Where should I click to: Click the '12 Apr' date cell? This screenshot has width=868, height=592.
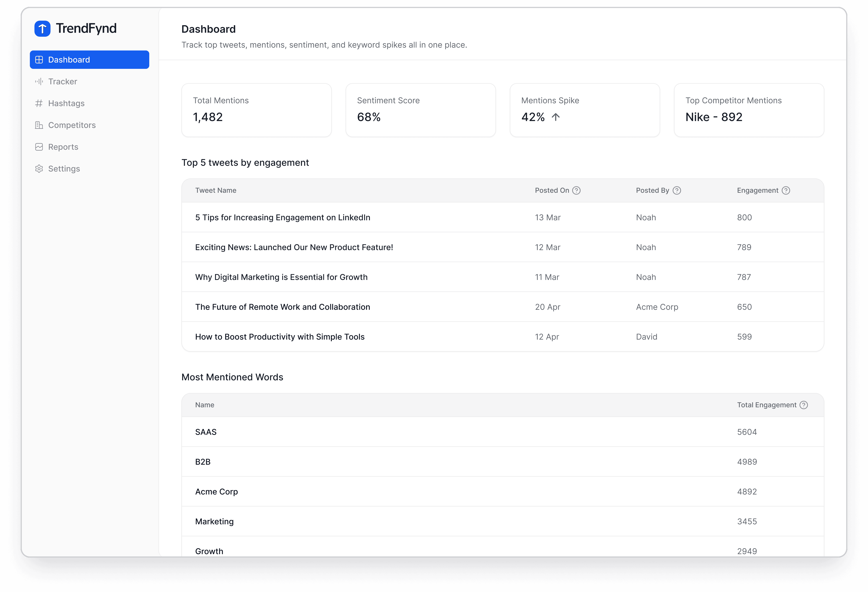(547, 337)
